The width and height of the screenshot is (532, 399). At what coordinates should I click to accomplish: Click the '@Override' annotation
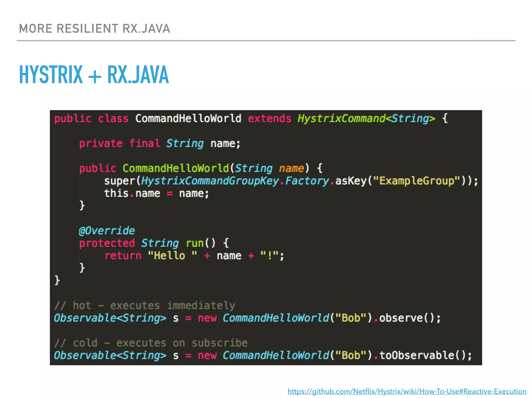pos(107,231)
